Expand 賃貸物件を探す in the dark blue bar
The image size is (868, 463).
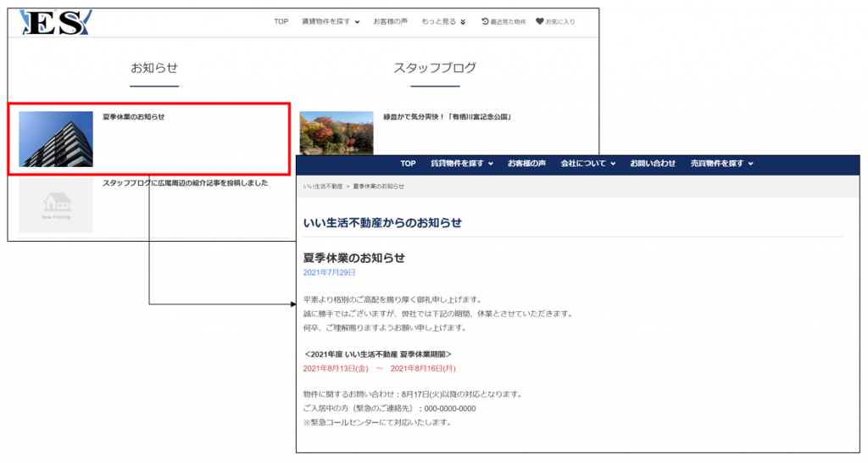click(x=461, y=164)
